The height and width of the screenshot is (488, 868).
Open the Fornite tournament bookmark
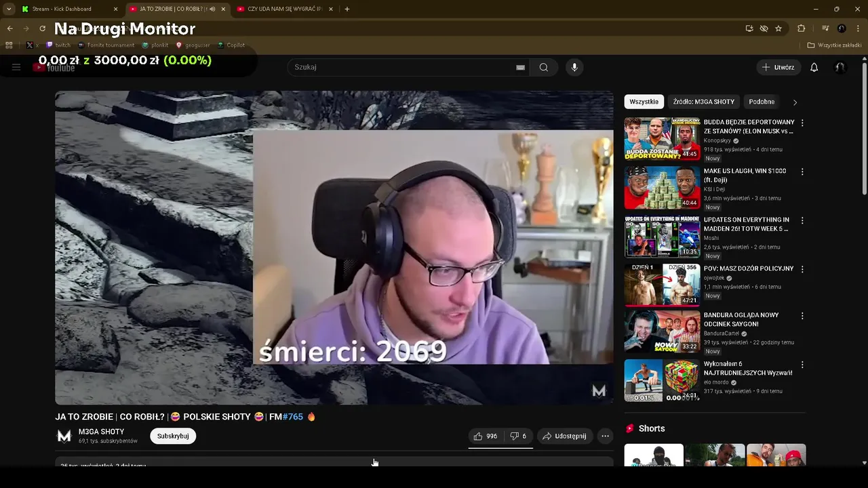pos(106,45)
